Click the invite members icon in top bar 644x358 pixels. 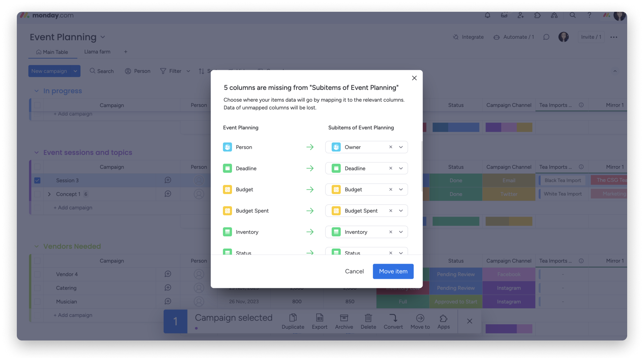[x=521, y=15]
